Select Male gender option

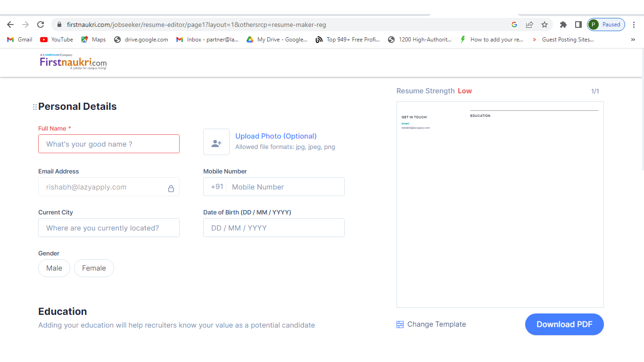pos(54,268)
